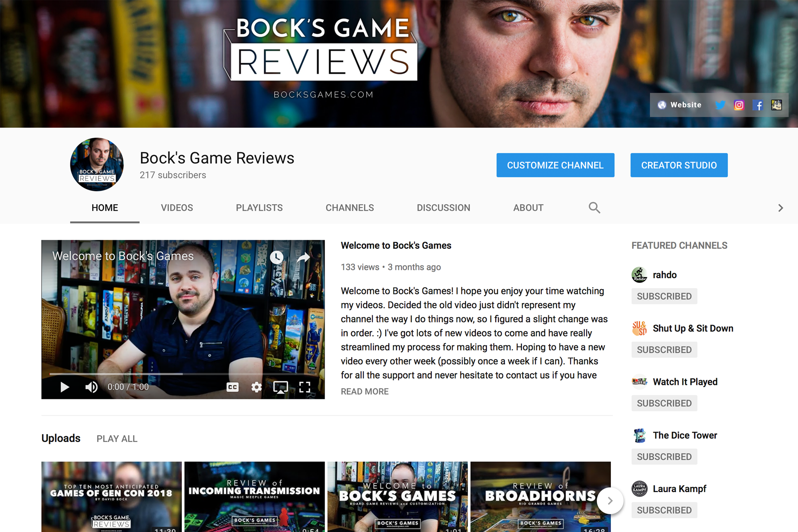Click the channel profile avatar
The image size is (798, 532).
97,164
